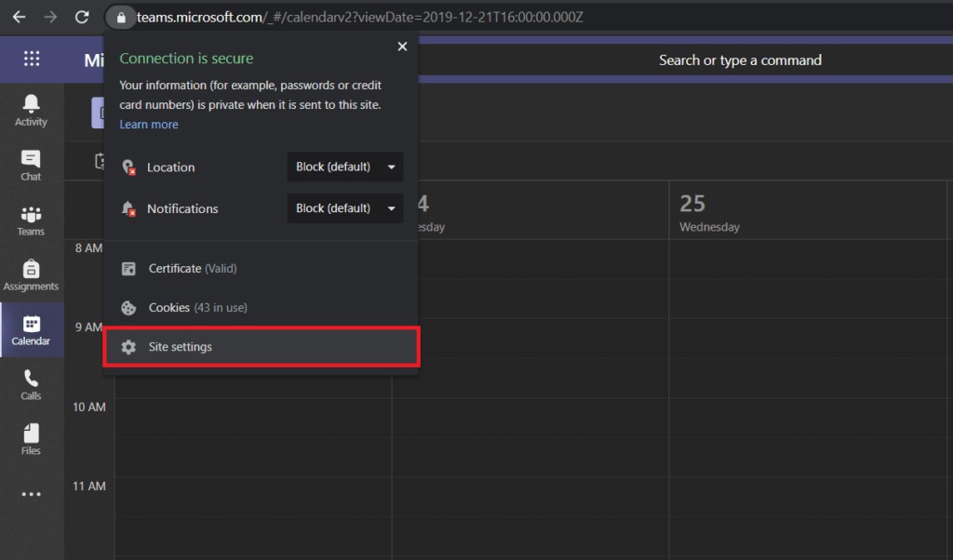Open the Calls panel
Screen dimensions: 953x560
tap(31, 385)
